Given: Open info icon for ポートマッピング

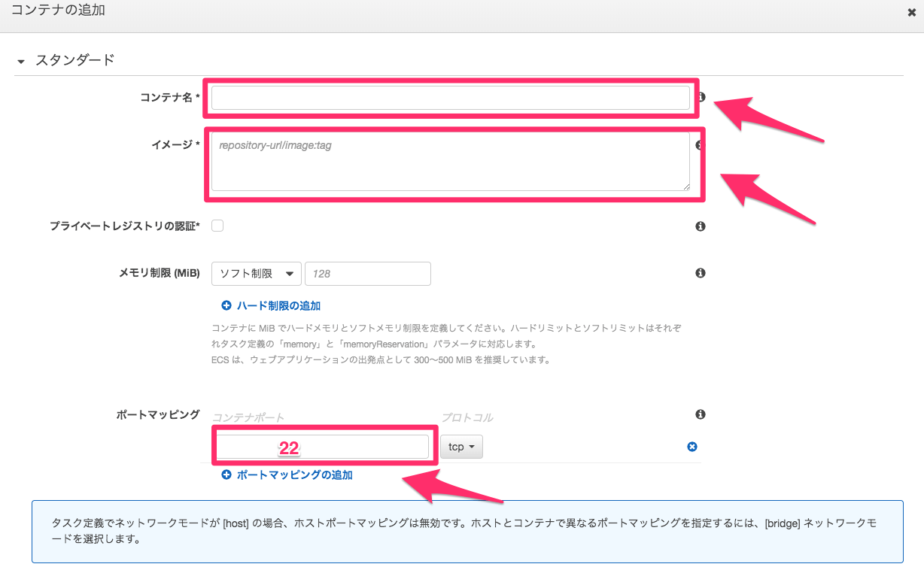Looking at the screenshot, I should pyautogui.click(x=701, y=414).
